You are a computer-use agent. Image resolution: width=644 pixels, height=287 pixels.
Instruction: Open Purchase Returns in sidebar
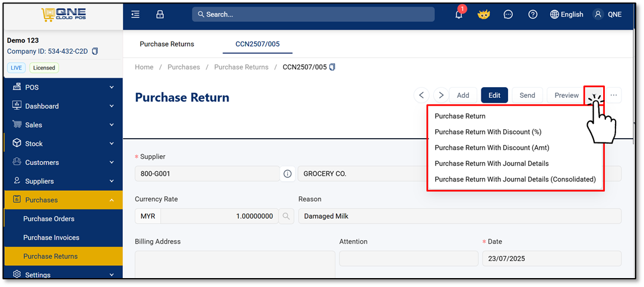pyautogui.click(x=64, y=256)
